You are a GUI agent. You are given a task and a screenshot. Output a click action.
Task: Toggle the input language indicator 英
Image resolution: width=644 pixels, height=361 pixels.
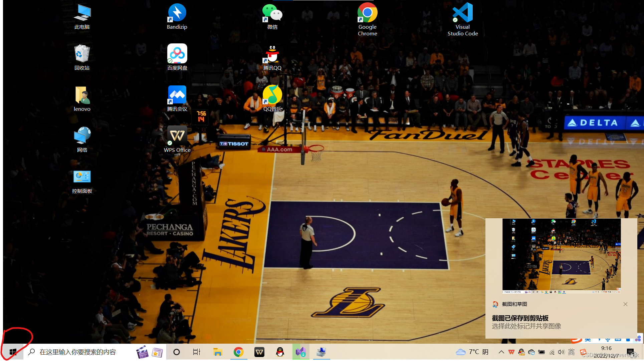pos(571,352)
